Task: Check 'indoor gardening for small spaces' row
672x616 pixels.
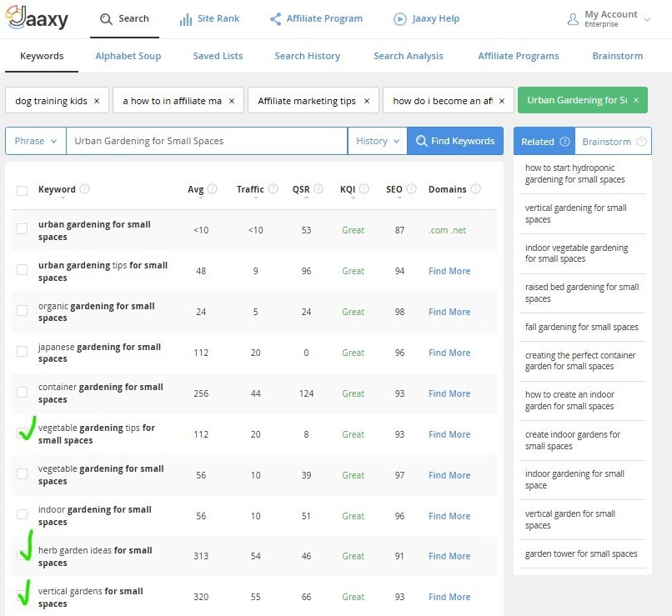Action: pyautogui.click(x=22, y=514)
